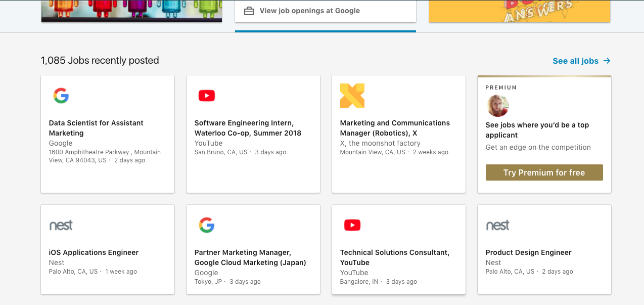Click the X moonshot factory logo
The image size is (644, 305).
tap(352, 96)
